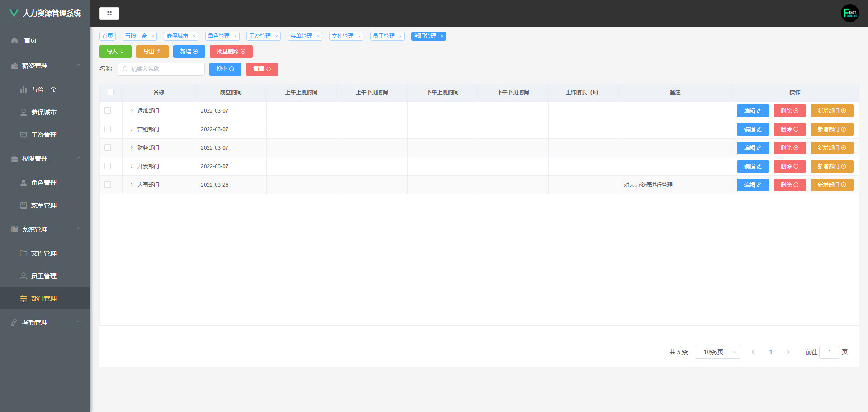The image size is (868, 412).
Task: Click the sidebar collapse grid icon button
Action: point(109,14)
